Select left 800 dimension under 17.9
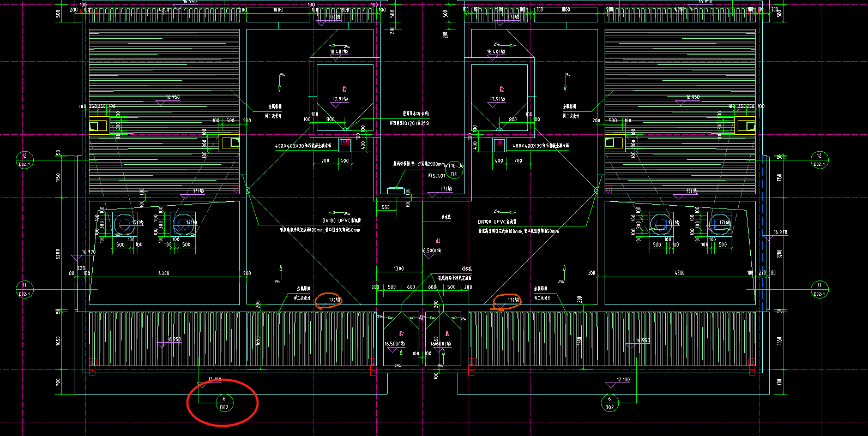 coord(330,120)
